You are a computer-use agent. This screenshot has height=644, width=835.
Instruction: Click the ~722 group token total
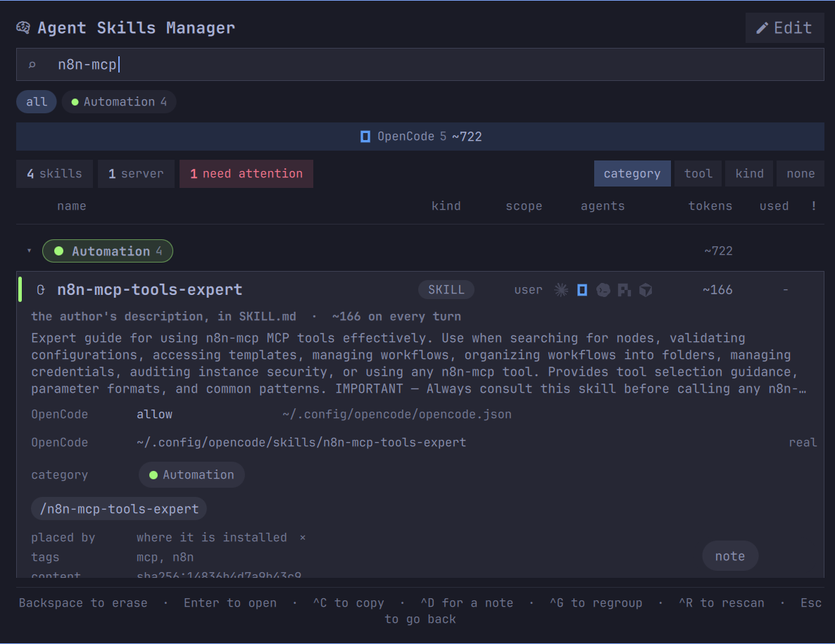click(x=718, y=251)
